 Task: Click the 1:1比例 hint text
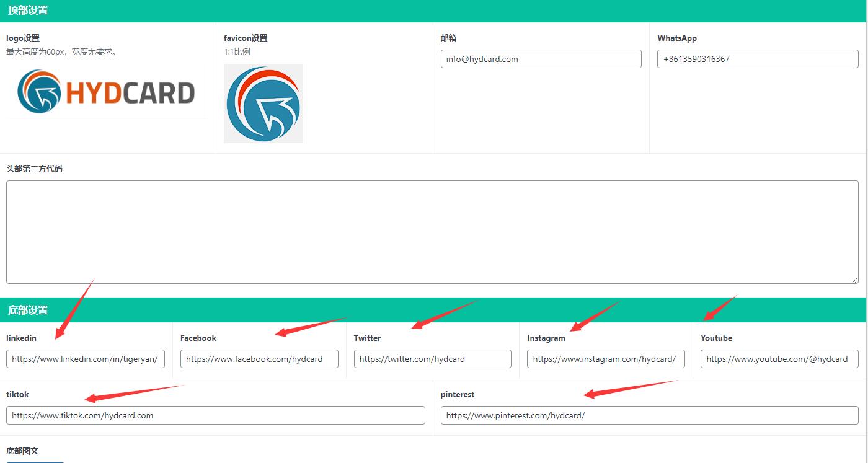click(237, 51)
